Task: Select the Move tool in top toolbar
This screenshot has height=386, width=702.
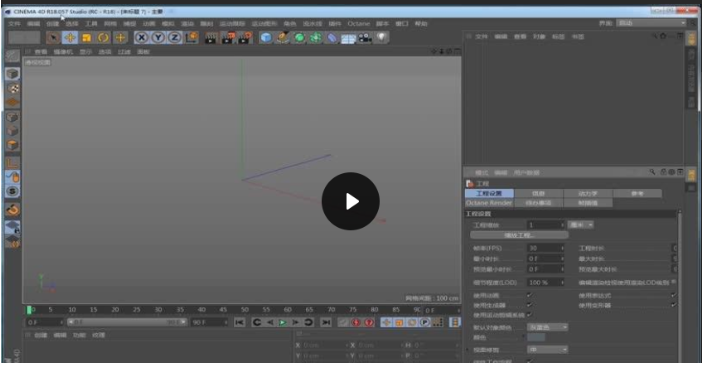Action: click(x=70, y=38)
